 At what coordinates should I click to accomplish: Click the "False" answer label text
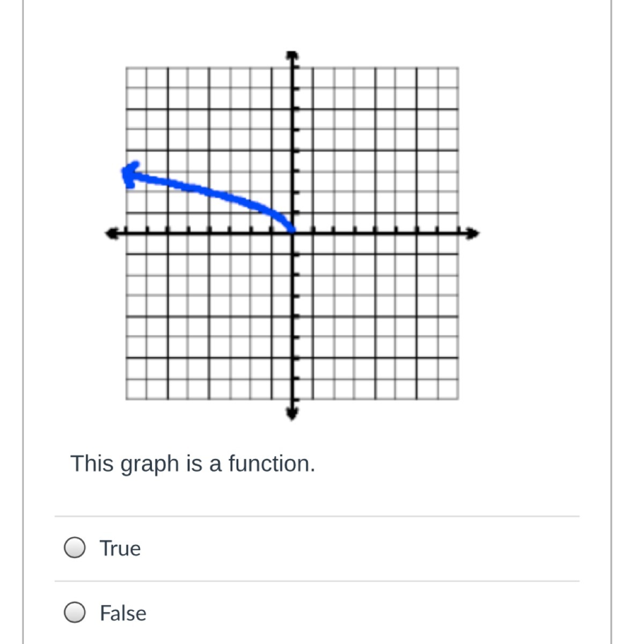pyautogui.click(x=123, y=613)
